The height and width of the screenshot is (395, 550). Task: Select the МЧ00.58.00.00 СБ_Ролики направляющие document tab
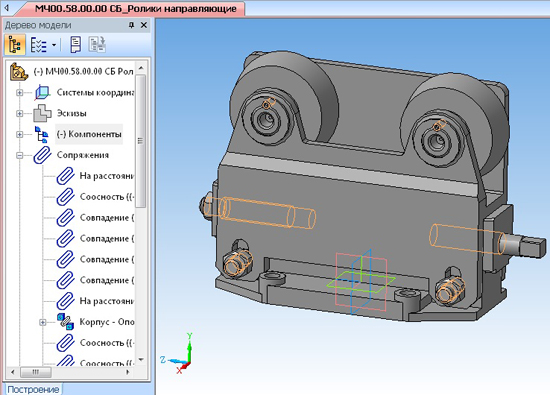point(135,8)
